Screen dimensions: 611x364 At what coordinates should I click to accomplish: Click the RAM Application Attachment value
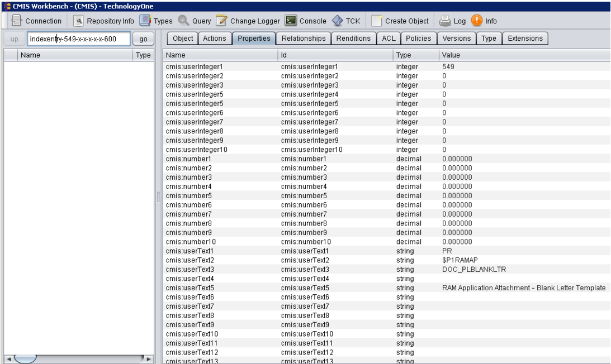click(x=524, y=288)
